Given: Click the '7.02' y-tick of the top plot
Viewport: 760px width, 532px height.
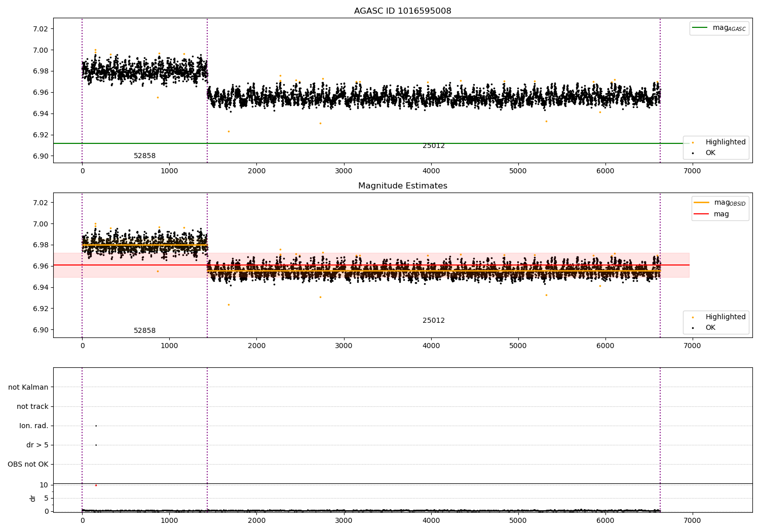Looking at the screenshot, I should point(40,29).
